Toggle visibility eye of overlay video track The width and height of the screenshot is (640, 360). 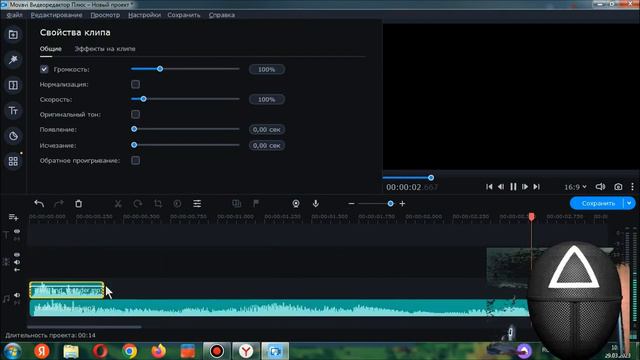(17, 255)
